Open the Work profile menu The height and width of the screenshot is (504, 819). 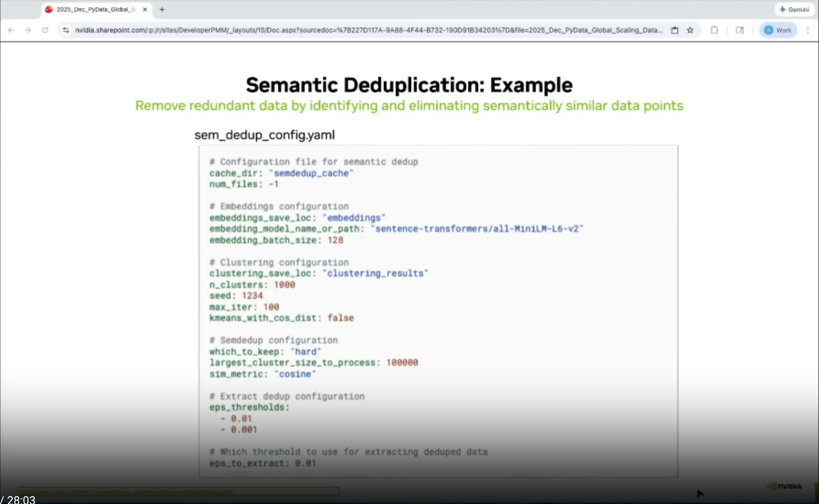(x=778, y=30)
